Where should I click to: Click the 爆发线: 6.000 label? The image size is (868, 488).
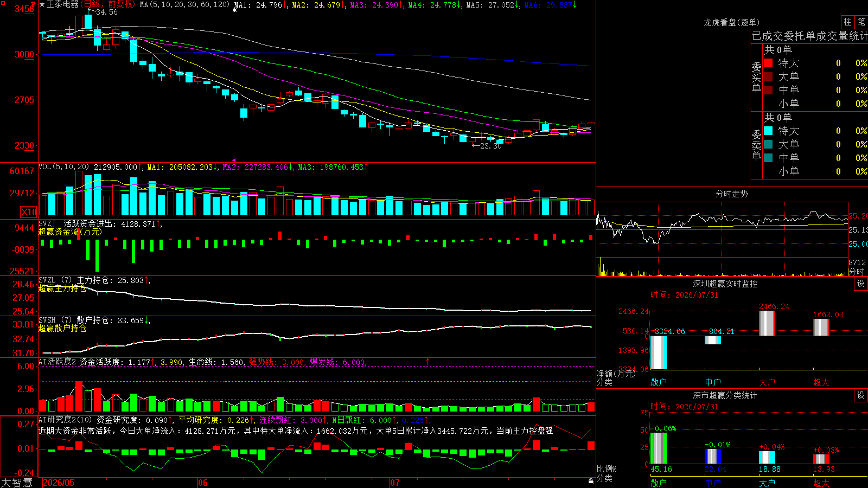[338, 362]
